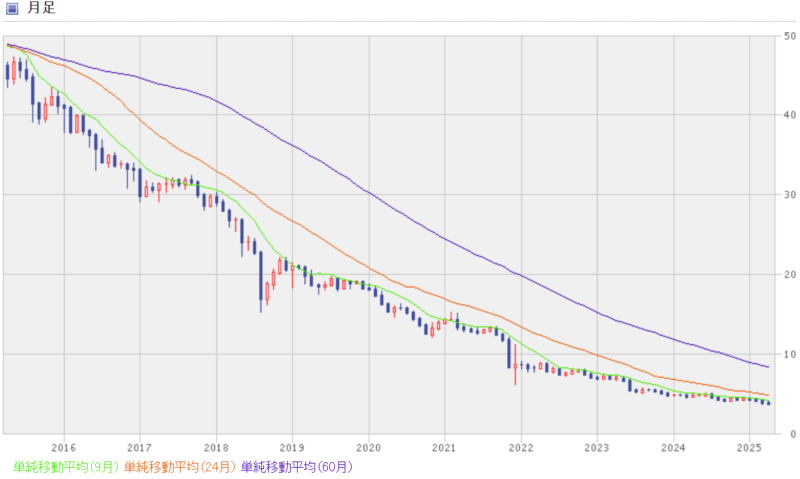Click the 30 value on price axis
Viewport: 800px width, 479px height.
point(790,195)
